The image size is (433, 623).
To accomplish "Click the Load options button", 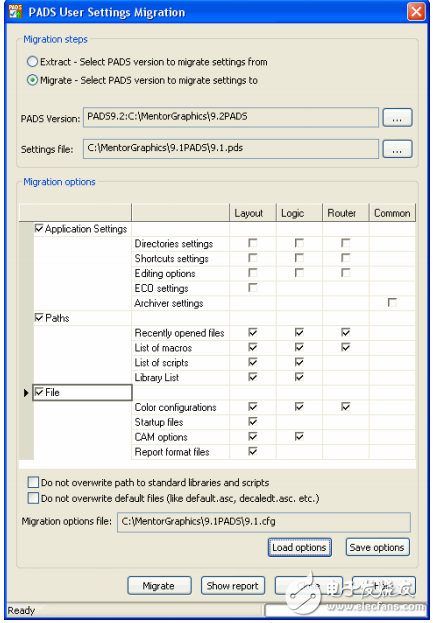I will click(300, 548).
